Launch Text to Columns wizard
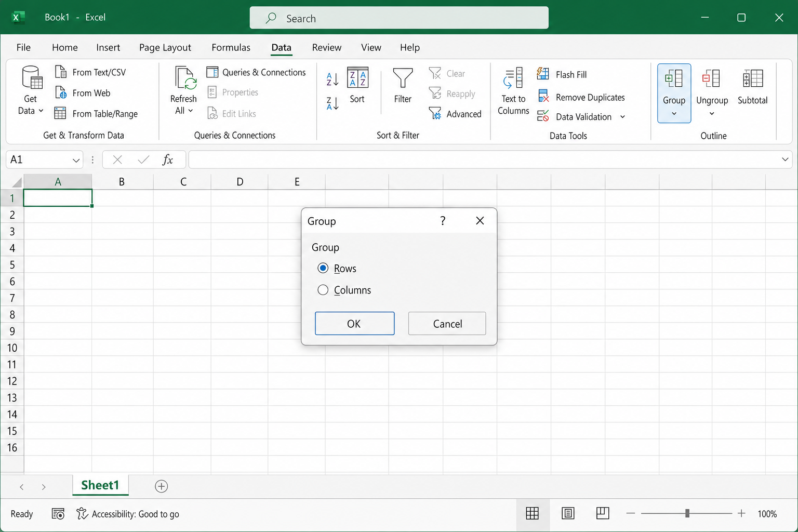 click(x=513, y=91)
